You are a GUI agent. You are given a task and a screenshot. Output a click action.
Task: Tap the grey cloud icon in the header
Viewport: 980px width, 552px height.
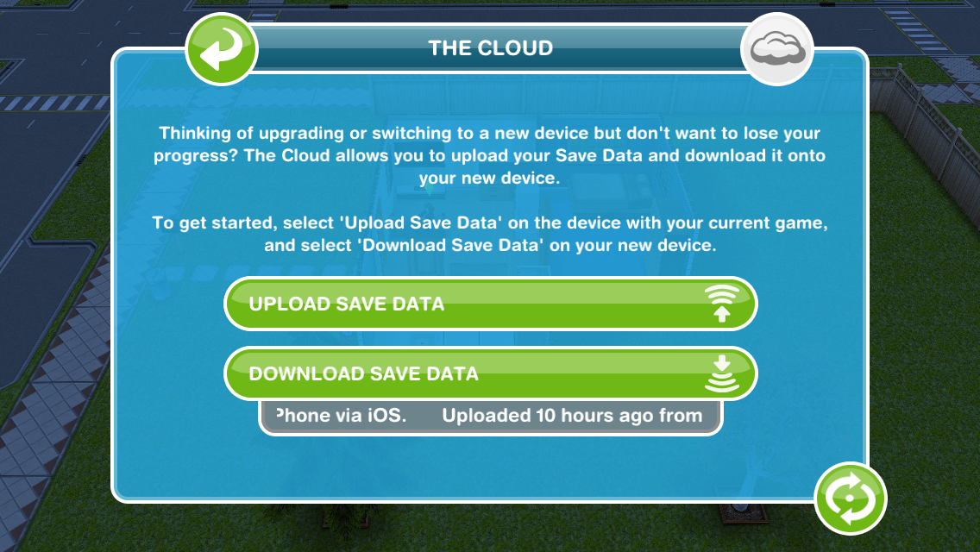(x=776, y=49)
